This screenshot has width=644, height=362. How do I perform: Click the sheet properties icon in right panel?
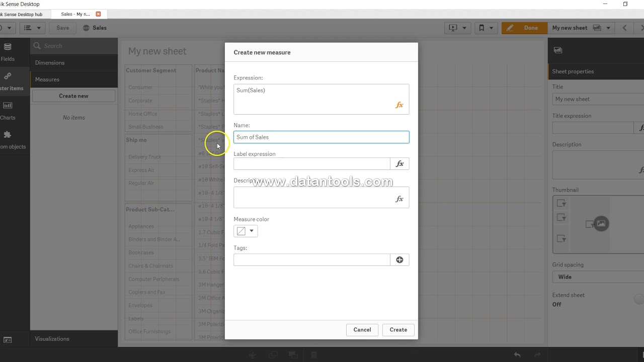click(558, 50)
